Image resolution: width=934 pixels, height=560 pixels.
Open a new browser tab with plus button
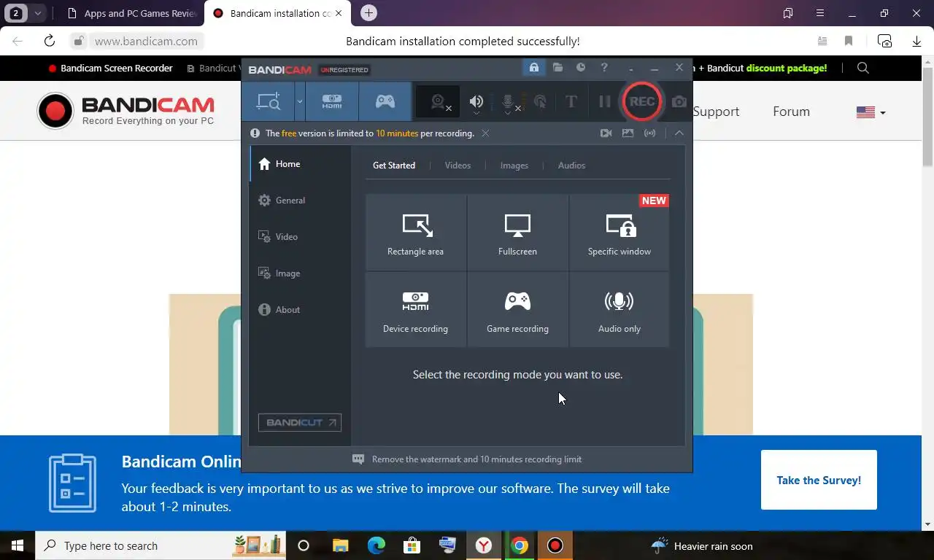[369, 13]
